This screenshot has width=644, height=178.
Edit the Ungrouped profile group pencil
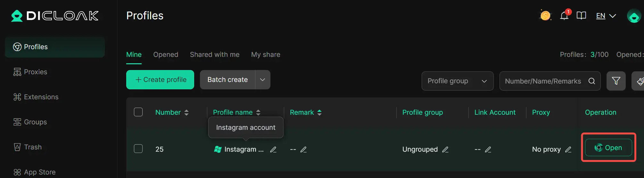tap(445, 149)
